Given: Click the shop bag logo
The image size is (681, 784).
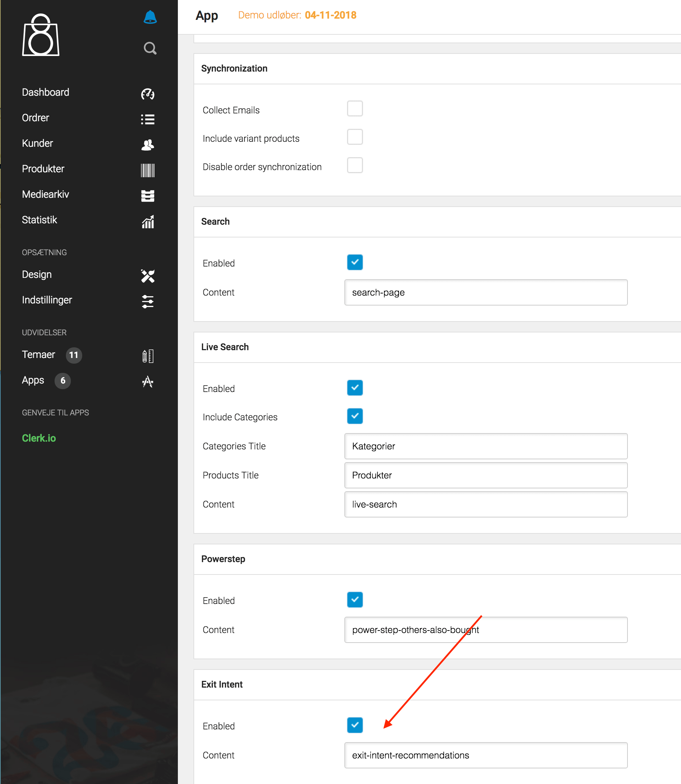Looking at the screenshot, I should (41, 35).
